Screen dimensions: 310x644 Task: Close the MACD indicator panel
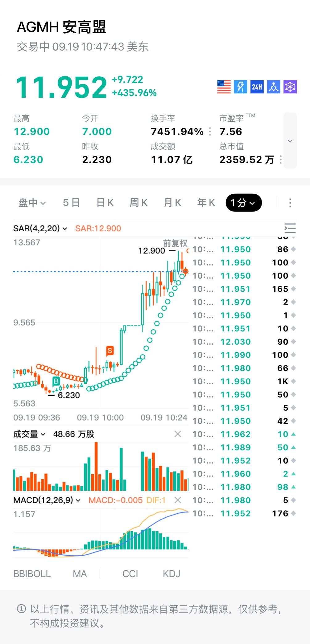coord(178,500)
